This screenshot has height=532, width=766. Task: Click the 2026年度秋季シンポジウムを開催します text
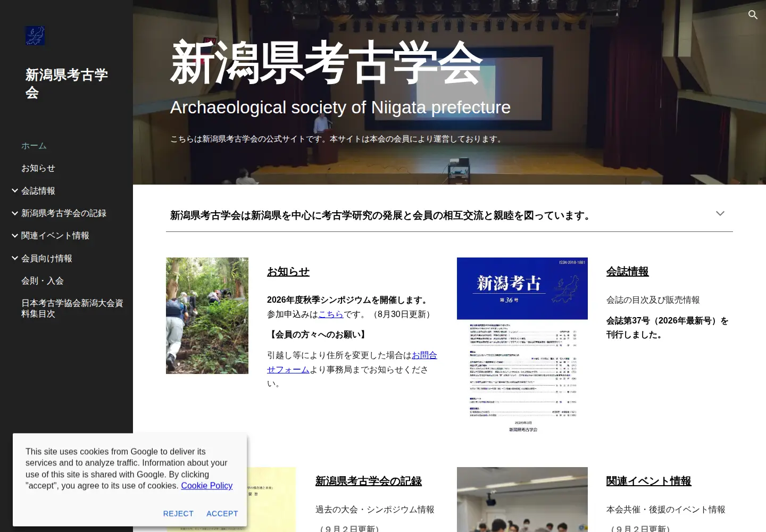[349, 300]
